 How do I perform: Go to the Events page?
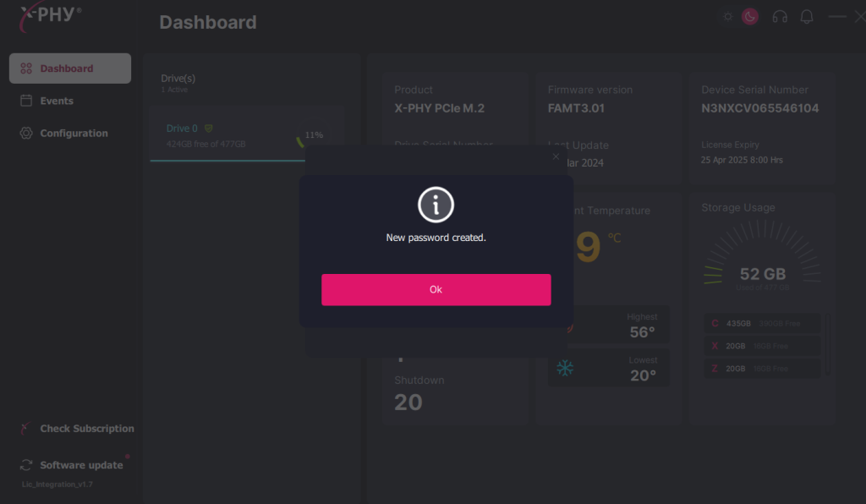pyautogui.click(x=57, y=101)
